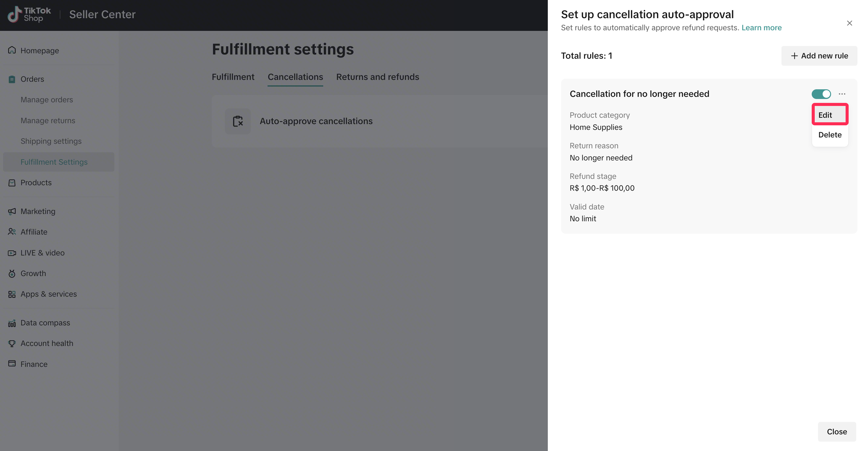868x451 pixels.
Task: Click the Homepage house icon
Action: tap(12, 50)
